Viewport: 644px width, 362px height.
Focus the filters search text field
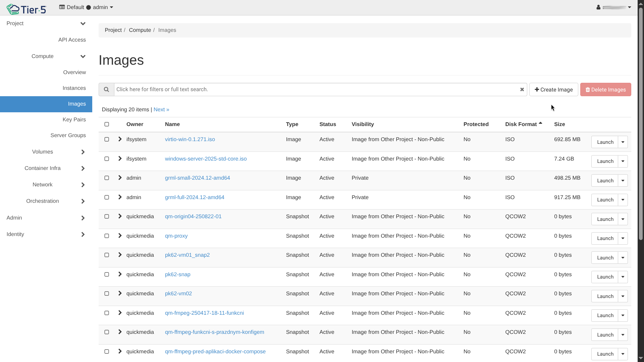pos(315,89)
